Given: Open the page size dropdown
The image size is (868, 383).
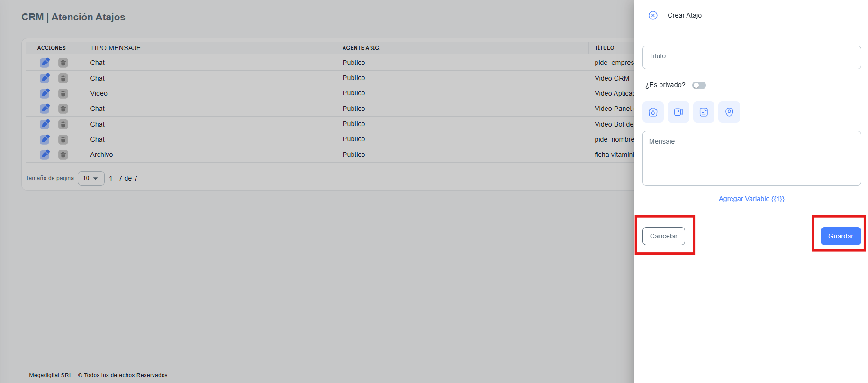Looking at the screenshot, I should pos(91,178).
